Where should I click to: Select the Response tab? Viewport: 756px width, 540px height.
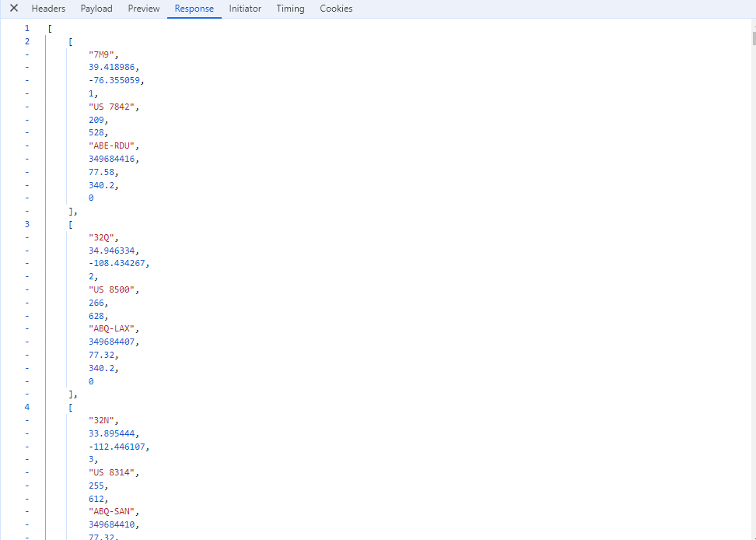click(x=194, y=9)
